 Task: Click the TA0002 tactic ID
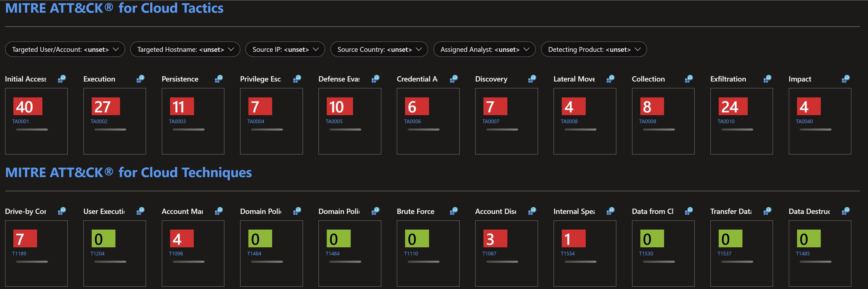click(x=99, y=121)
